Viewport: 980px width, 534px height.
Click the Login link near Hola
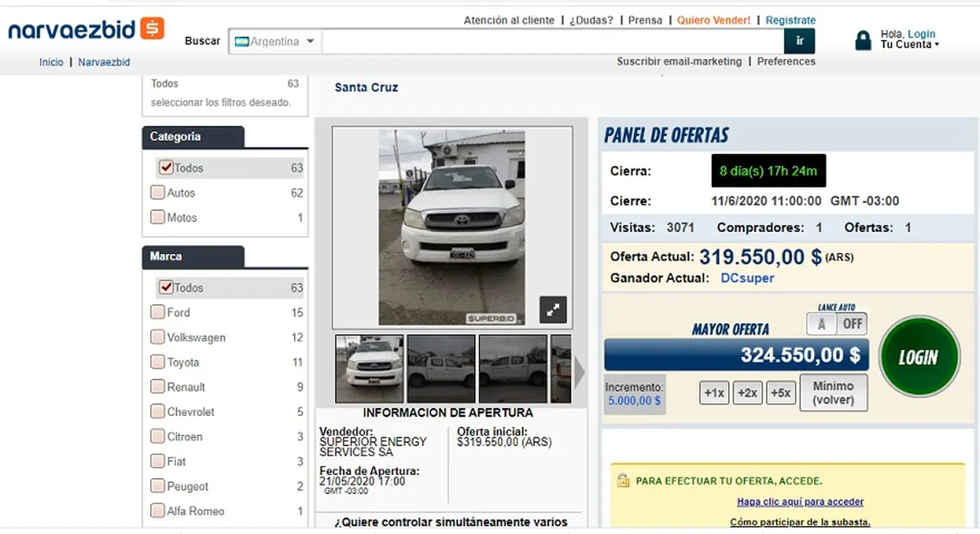tap(921, 34)
